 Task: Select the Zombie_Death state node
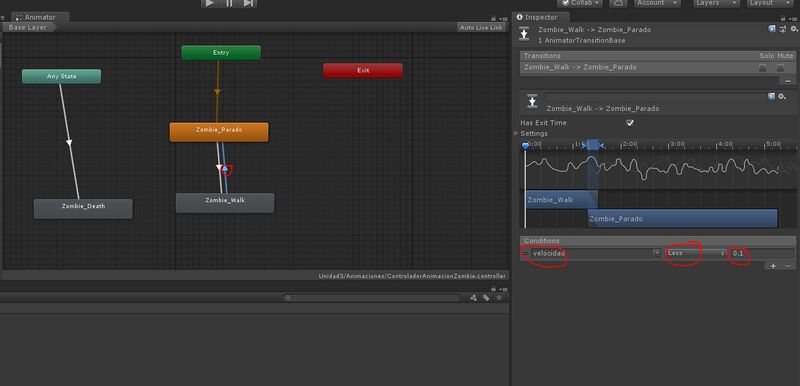point(83,209)
